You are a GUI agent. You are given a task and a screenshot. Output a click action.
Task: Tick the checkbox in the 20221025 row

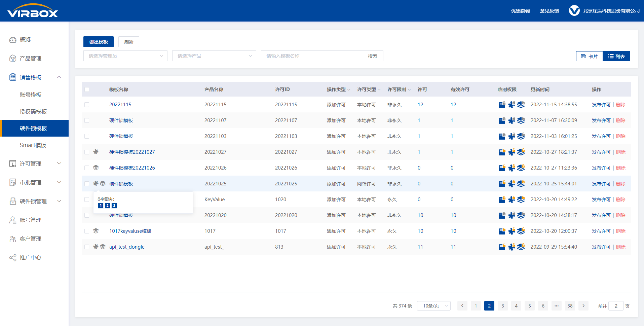click(x=87, y=184)
